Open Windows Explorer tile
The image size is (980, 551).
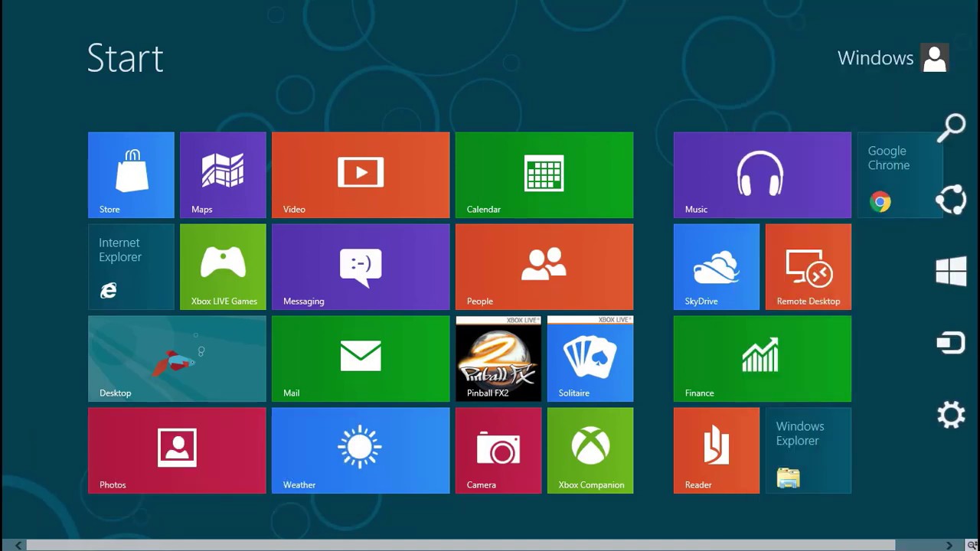tap(808, 451)
